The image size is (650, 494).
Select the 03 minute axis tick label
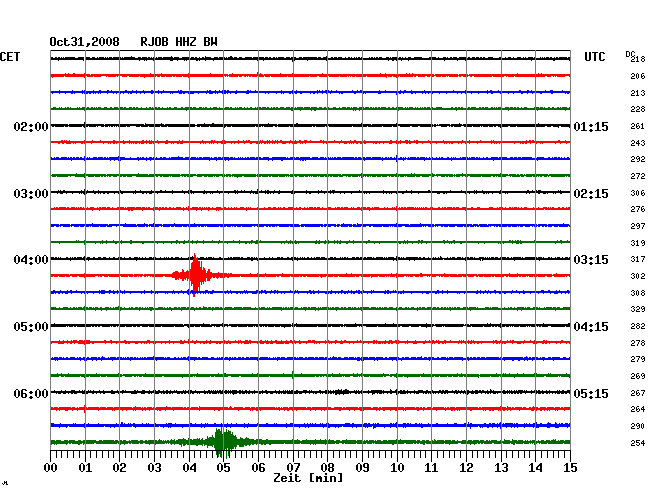click(x=154, y=468)
